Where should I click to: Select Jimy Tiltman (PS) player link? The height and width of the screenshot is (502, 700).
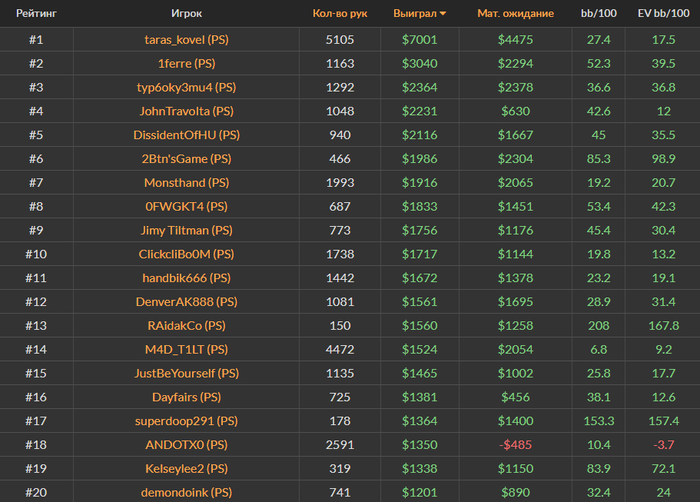(x=187, y=230)
